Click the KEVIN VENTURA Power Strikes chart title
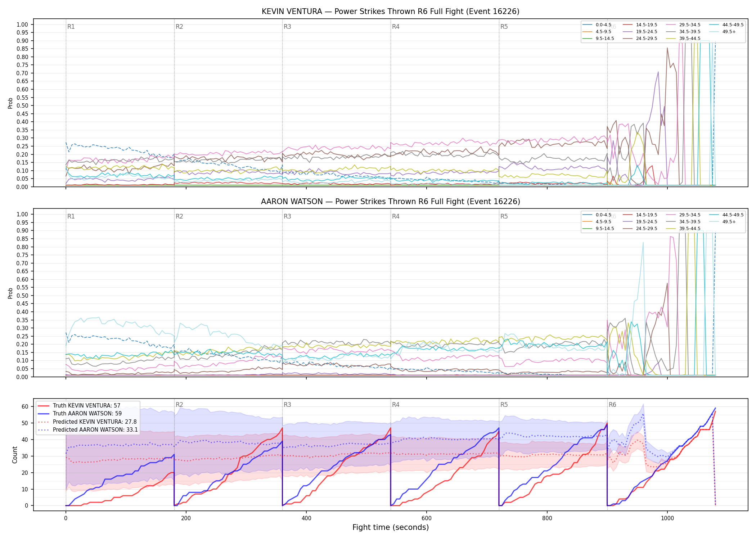 click(391, 12)
